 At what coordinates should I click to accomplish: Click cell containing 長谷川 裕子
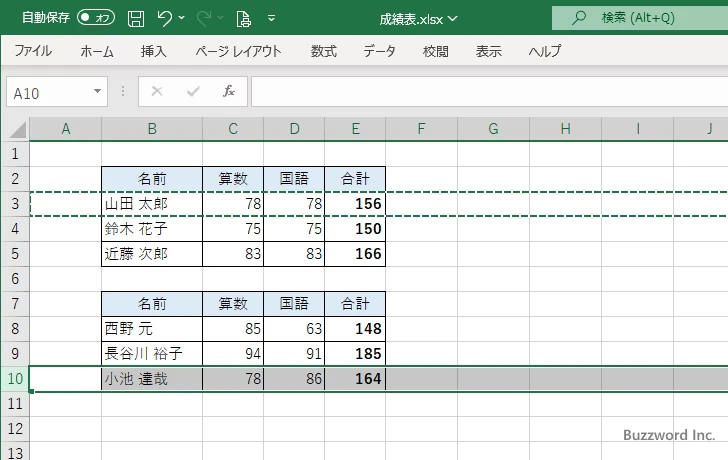point(152,354)
